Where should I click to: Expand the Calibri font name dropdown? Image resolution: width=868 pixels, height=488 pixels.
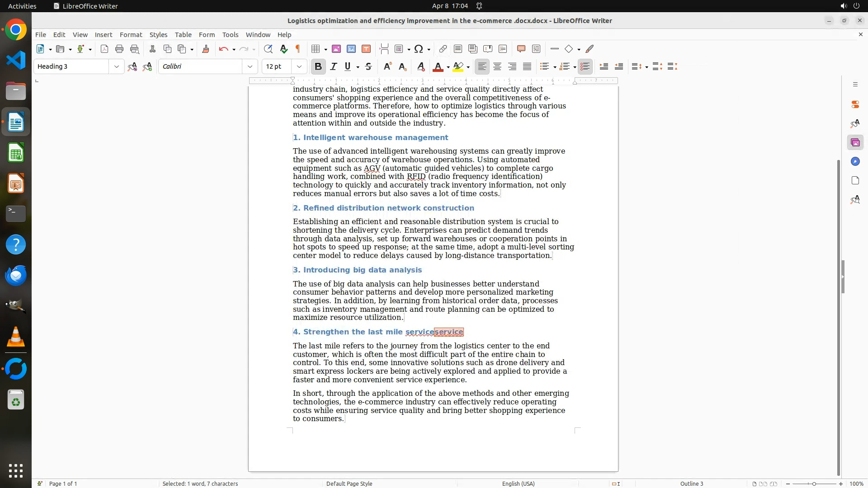point(250,67)
